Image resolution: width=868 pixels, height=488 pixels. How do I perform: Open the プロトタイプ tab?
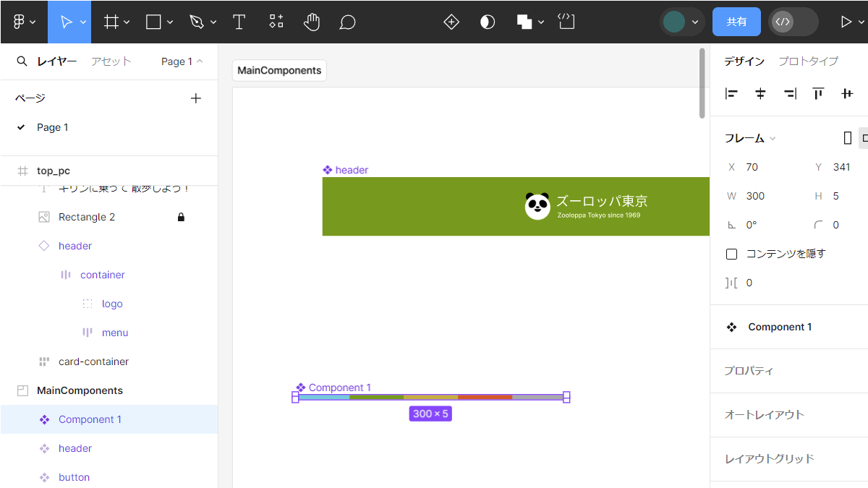pyautogui.click(x=808, y=61)
